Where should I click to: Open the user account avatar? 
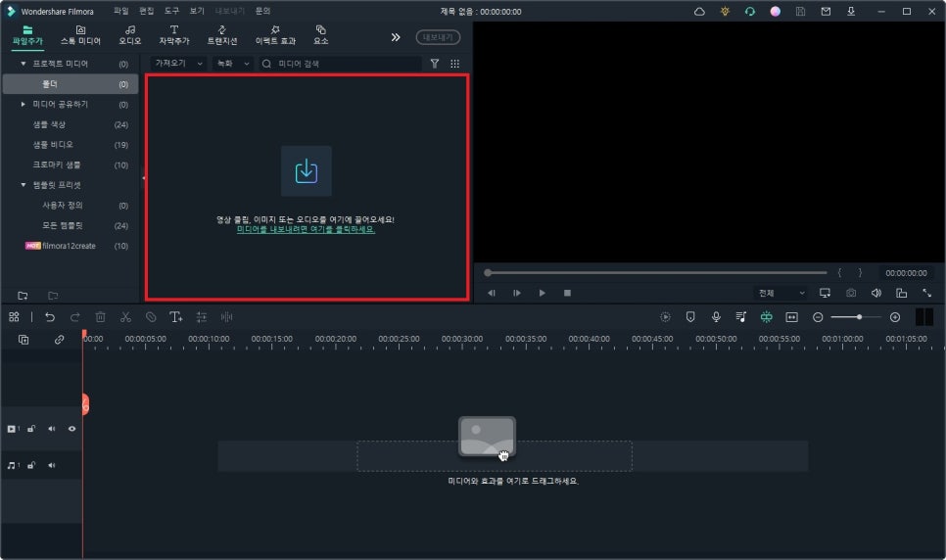[x=776, y=11]
